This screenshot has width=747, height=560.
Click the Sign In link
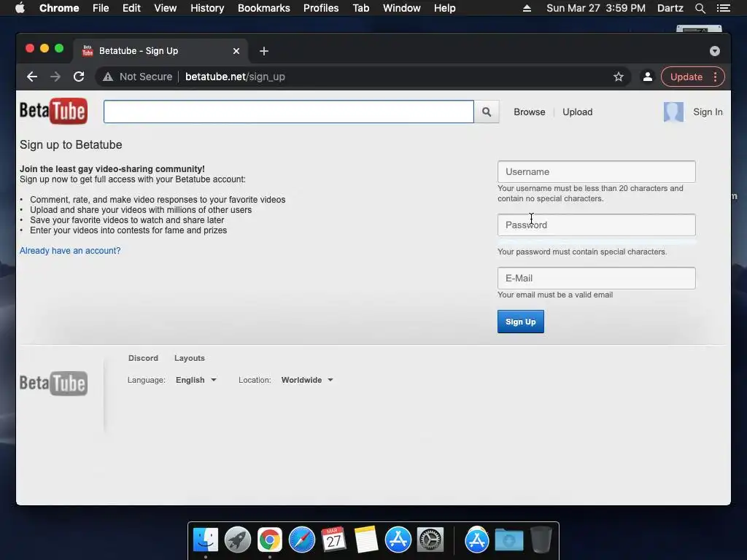[708, 112]
